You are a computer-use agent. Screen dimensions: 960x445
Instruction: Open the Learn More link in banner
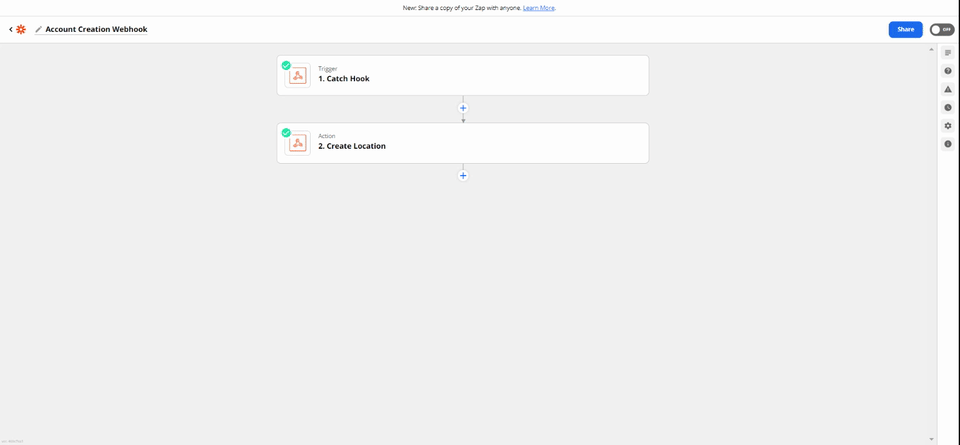pyautogui.click(x=539, y=8)
